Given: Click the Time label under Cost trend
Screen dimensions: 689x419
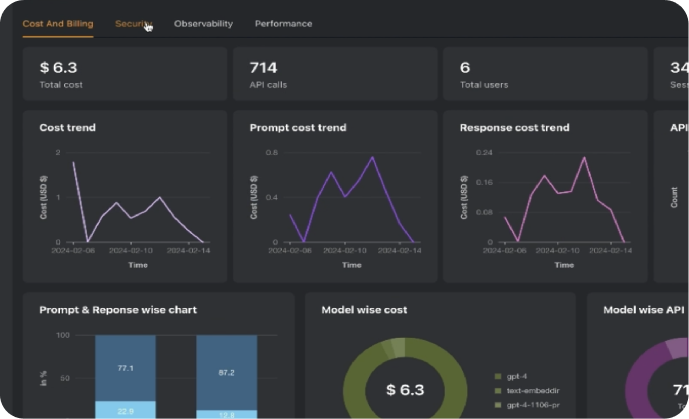Looking at the screenshot, I should 138,265.
